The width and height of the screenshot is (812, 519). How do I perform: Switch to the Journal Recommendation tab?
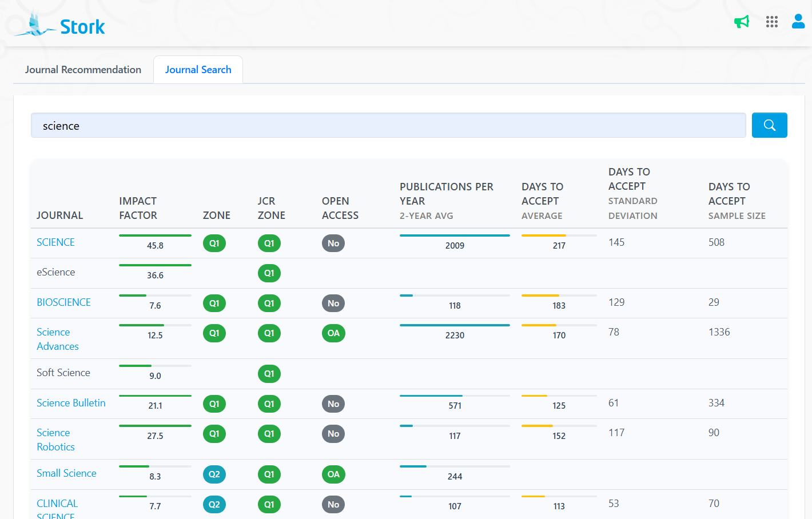pos(83,70)
